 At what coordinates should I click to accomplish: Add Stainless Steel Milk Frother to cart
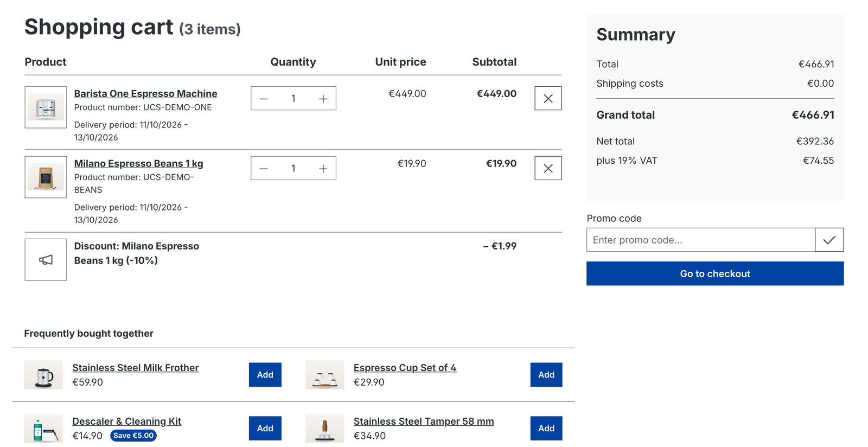point(265,375)
